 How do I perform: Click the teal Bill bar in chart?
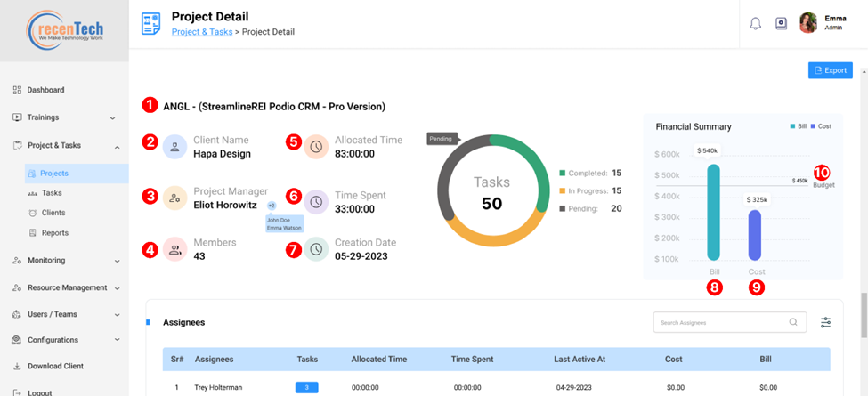[x=714, y=213]
